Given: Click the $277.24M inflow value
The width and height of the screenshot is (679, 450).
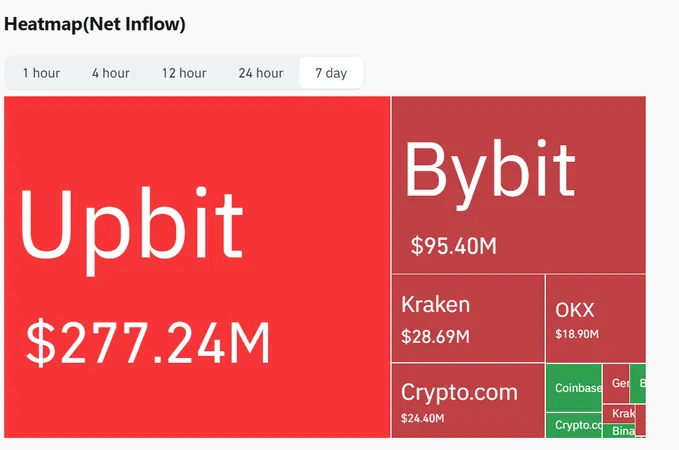Looking at the screenshot, I should click(148, 343).
